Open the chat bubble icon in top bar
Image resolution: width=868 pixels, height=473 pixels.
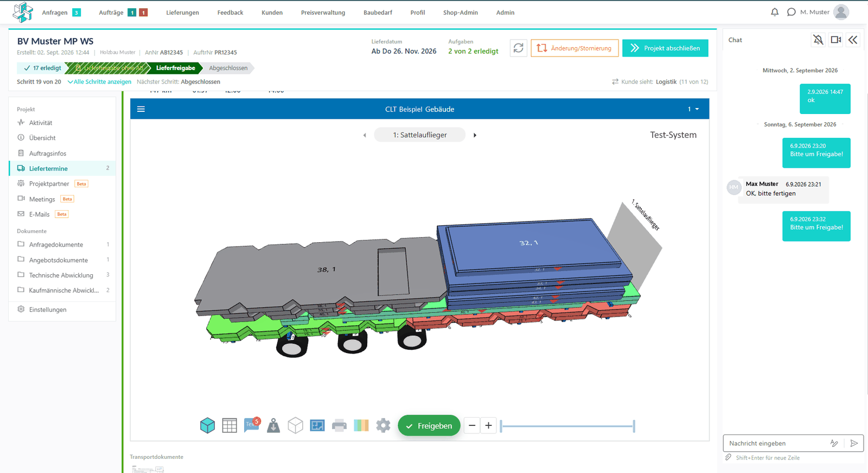(792, 12)
